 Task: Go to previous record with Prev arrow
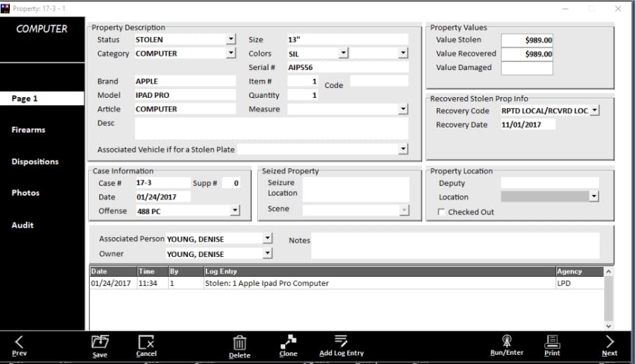click(x=19, y=346)
